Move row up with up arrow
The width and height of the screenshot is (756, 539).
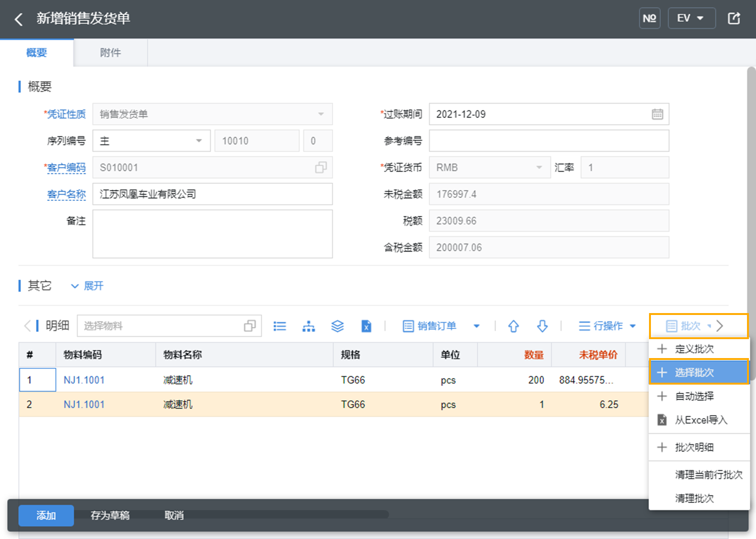pyautogui.click(x=514, y=326)
